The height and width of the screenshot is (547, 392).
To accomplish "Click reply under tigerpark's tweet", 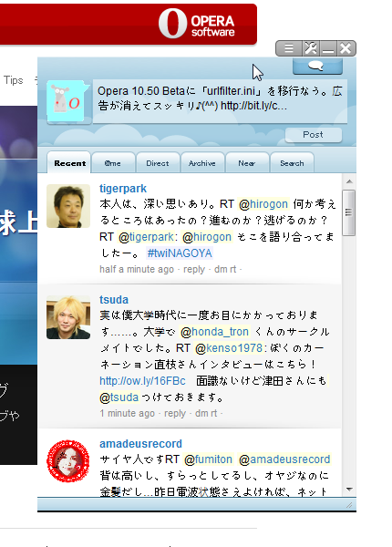I will 194,269.
